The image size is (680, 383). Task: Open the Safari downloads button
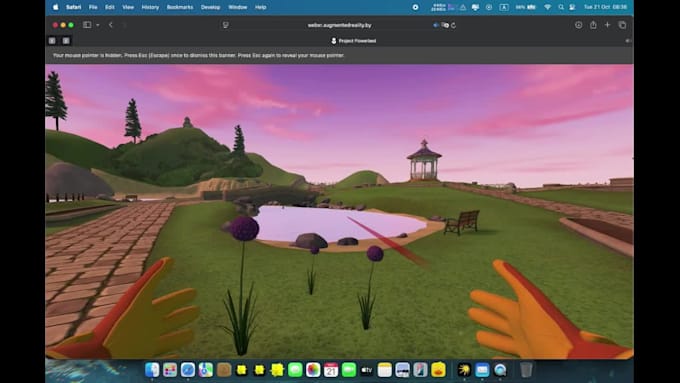[579, 25]
